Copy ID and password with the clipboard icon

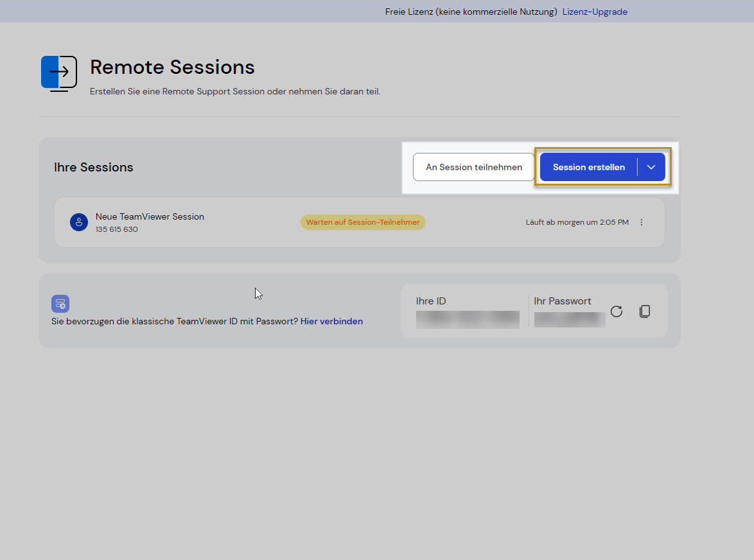pyautogui.click(x=645, y=311)
